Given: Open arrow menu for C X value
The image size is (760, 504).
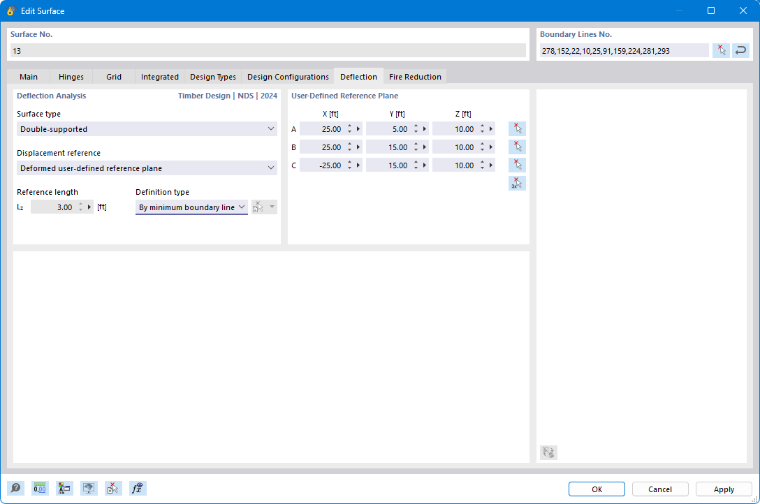Looking at the screenshot, I should (358, 165).
